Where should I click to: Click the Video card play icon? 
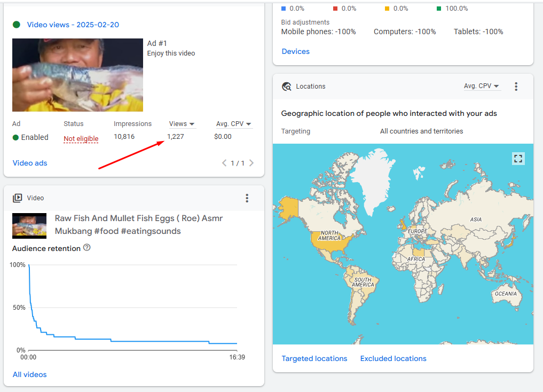coord(18,198)
